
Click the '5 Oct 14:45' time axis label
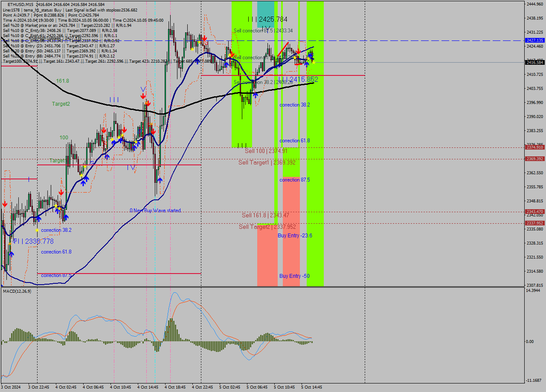312,387
